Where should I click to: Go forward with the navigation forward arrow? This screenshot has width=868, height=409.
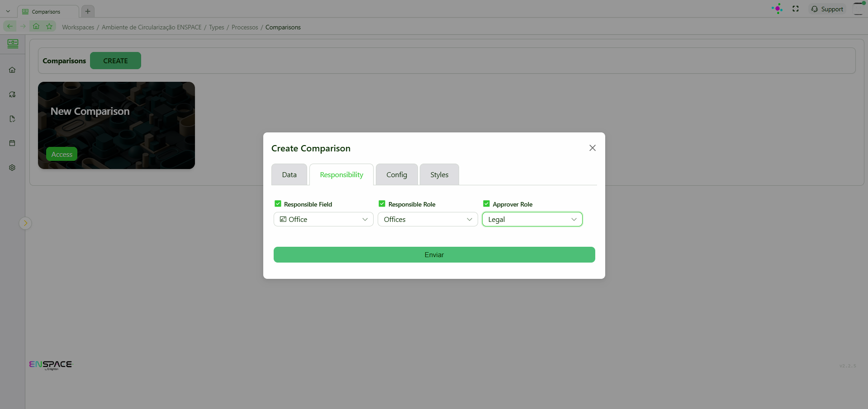tap(23, 26)
